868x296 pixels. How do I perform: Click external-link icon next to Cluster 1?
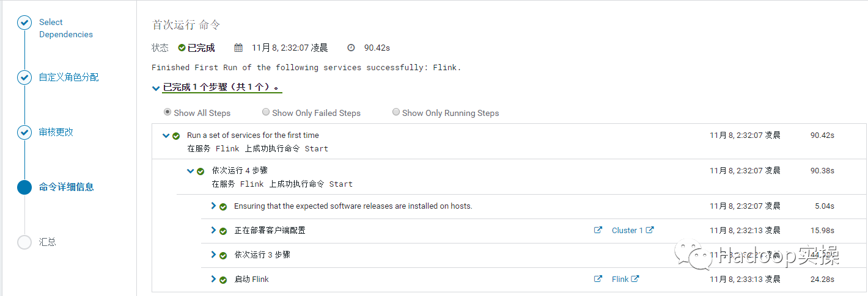click(650, 230)
